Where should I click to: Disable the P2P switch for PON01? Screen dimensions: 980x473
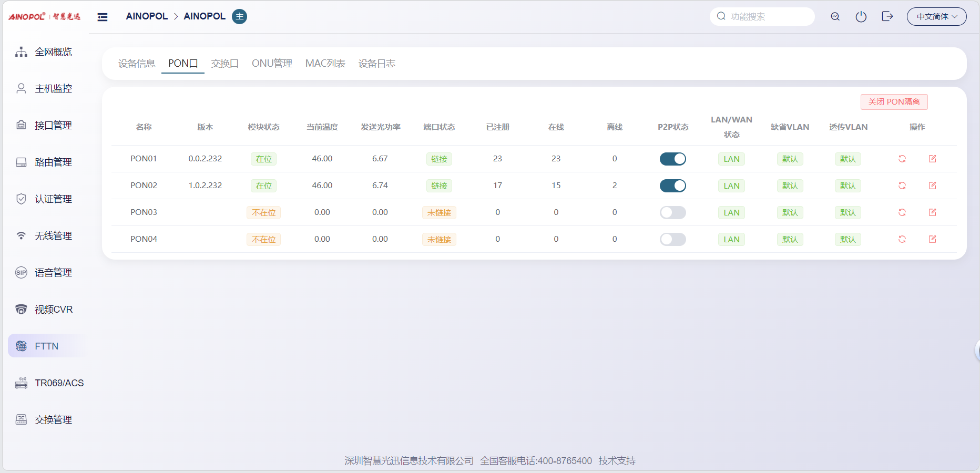tap(672, 159)
